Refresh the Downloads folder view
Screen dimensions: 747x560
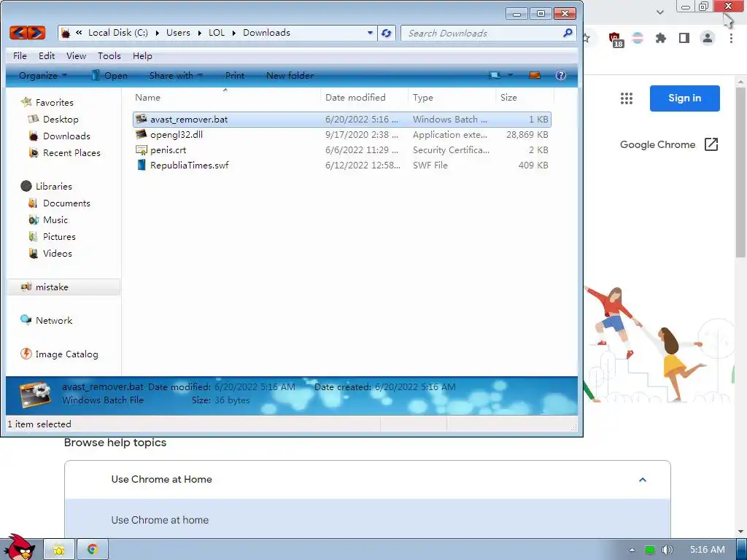tap(387, 33)
